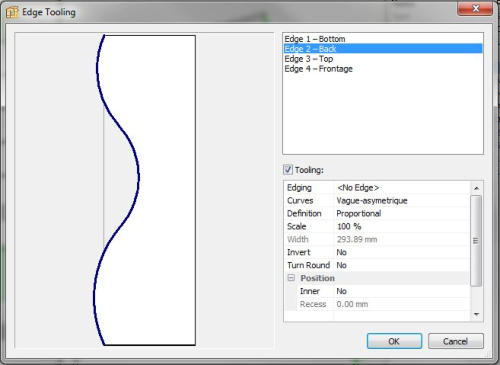The width and height of the screenshot is (500, 365).
Task: Close the Edge Tooling dialog
Action: point(475,8)
